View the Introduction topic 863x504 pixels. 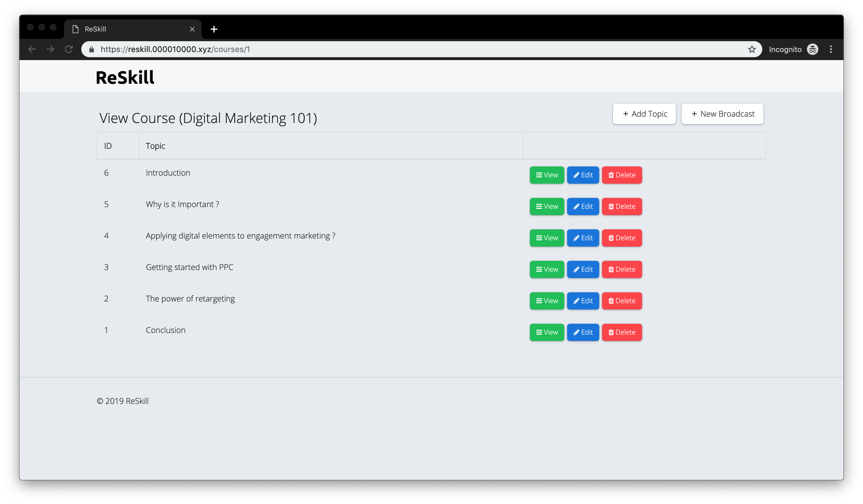click(x=547, y=175)
